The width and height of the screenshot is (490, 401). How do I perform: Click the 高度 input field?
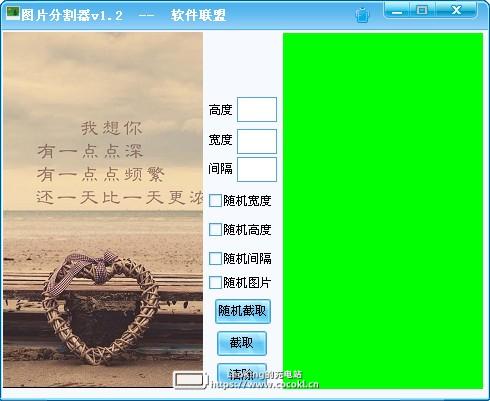(257, 109)
